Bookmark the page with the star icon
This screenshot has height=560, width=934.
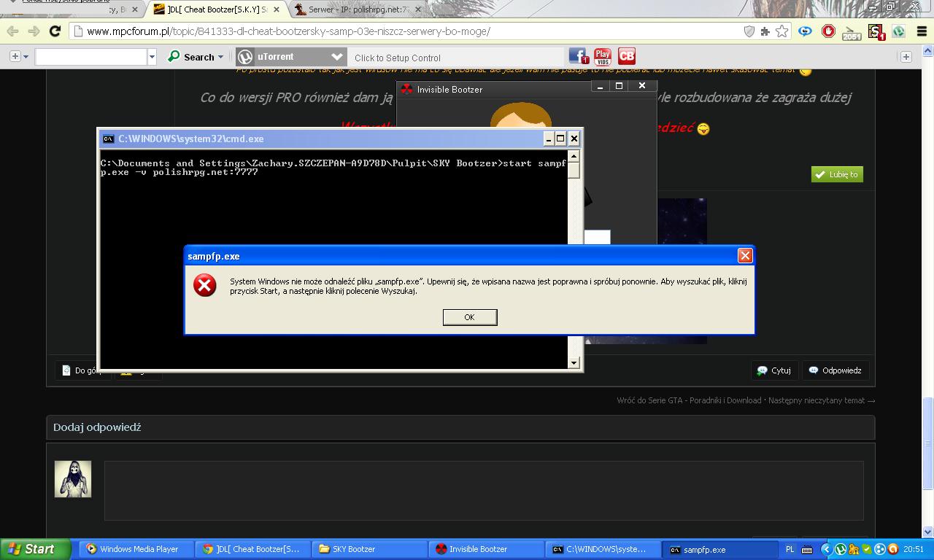click(782, 31)
